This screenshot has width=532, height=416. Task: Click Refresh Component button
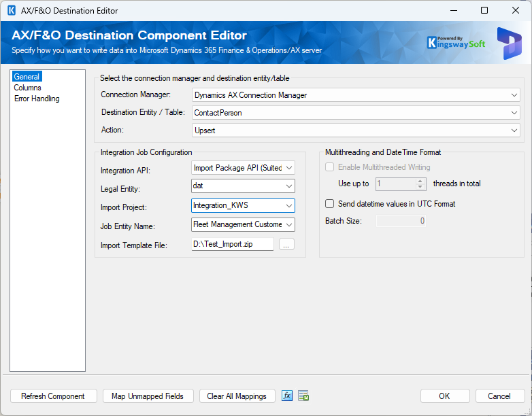[x=54, y=396]
